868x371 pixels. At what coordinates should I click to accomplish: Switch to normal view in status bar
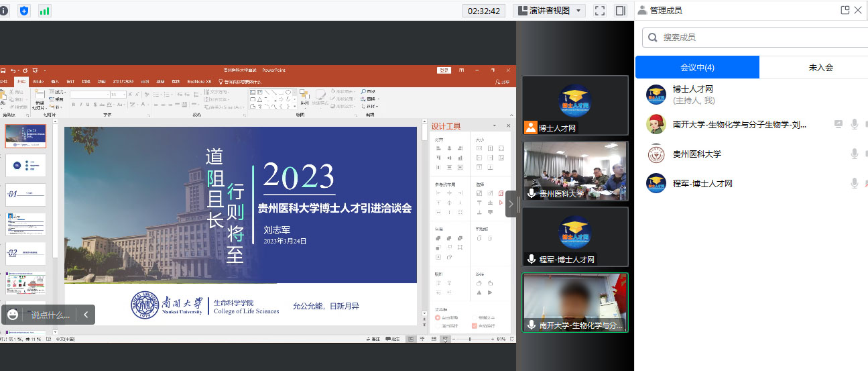tap(410, 339)
